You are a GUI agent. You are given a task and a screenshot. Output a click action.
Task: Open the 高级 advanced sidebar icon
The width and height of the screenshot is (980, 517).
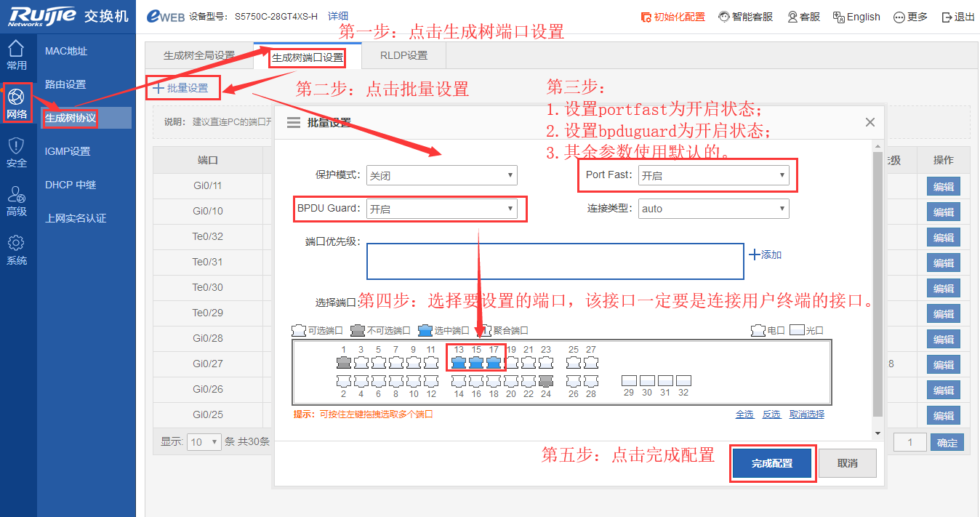[x=16, y=195]
